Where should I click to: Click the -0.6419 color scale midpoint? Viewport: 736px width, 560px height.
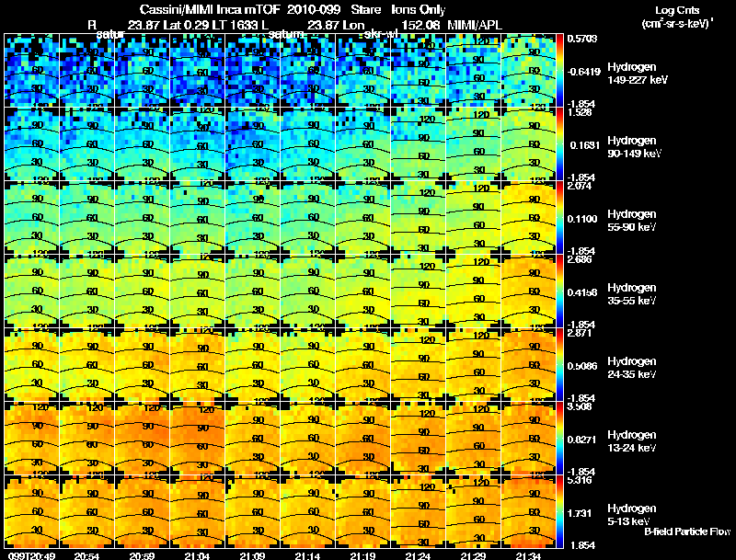pos(584,72)
